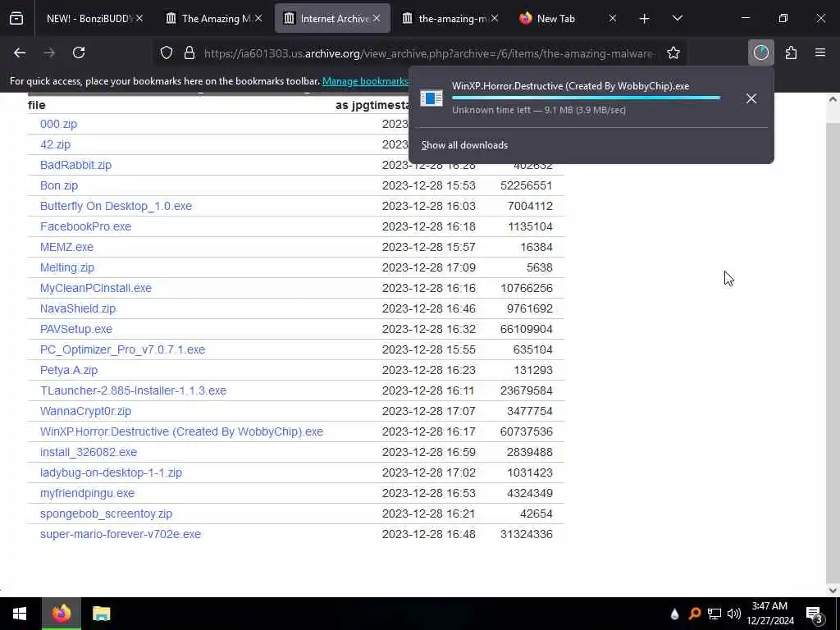The height and width of the screenshot is (630, 840).
Task: Open Bon.zip link
Action: (59, 185)
